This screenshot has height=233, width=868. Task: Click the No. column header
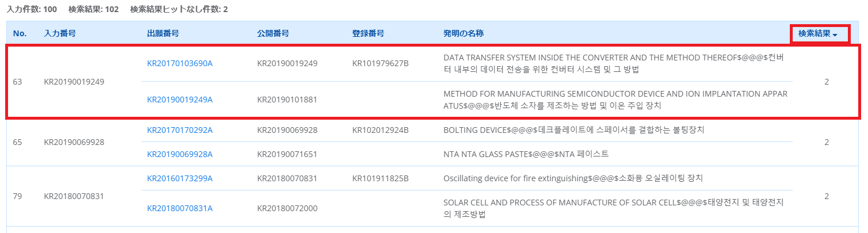[20, 33]
